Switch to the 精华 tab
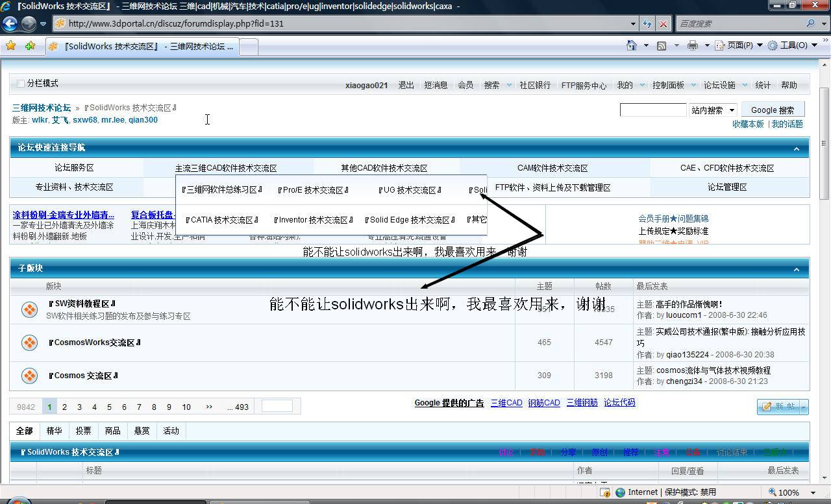Viewport: 831px width, 504px height. pyautogui.click(x=54, y=431)
